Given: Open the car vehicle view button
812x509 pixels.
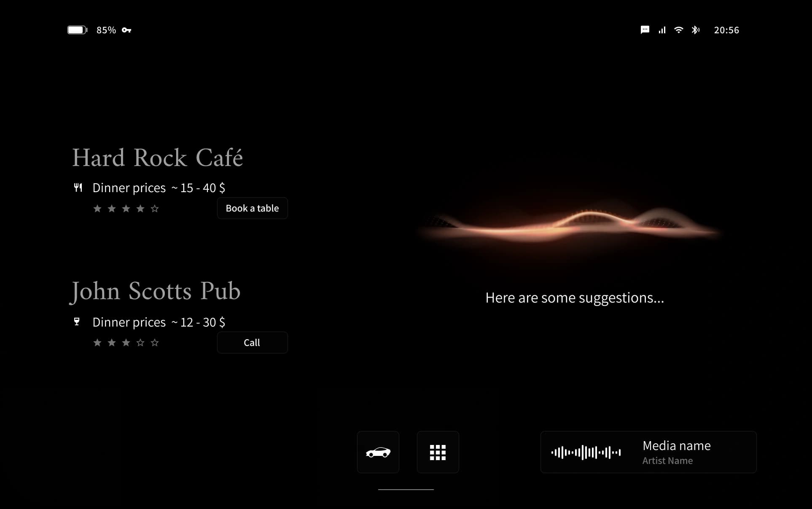Looking at the screenshot, I should (x=378, y=452).
